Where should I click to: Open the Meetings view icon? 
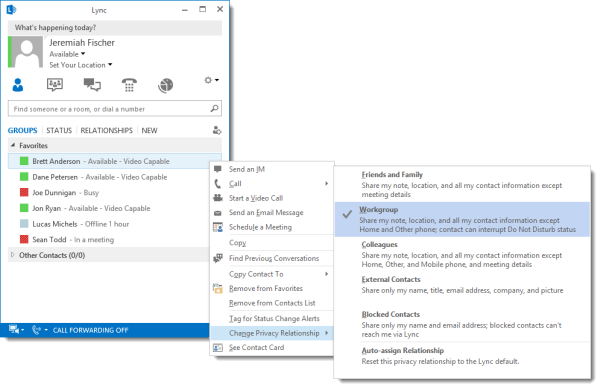point(166,85)
